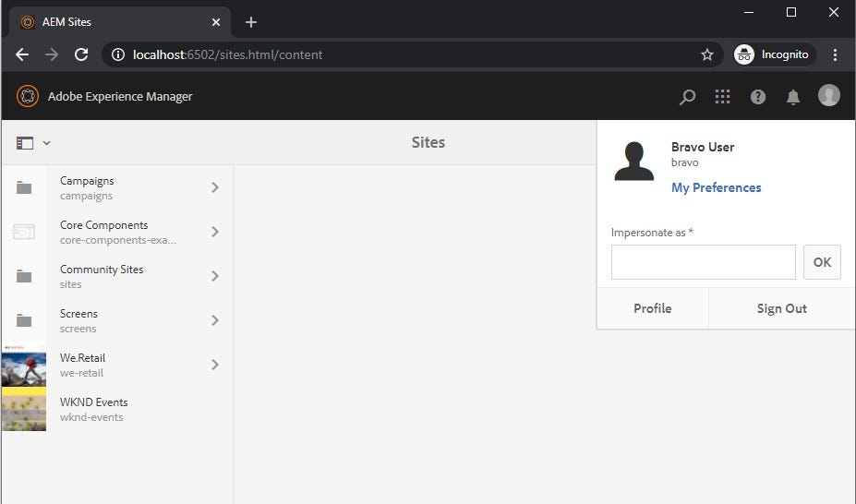856x504 pixels.
Task: Select the We.Retail row title
Action: [x=82, y=358]
